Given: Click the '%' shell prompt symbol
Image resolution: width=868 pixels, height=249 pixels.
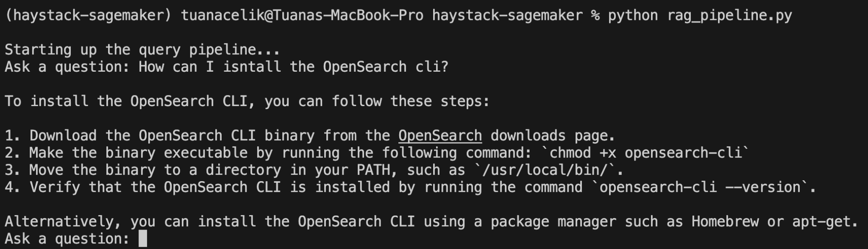Looking at the screenshot, I should 595,16.
